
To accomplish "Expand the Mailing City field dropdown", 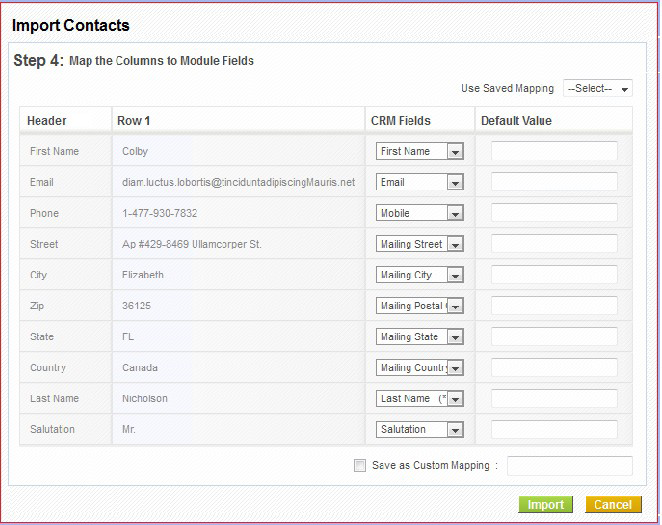I will click(420, 275).
